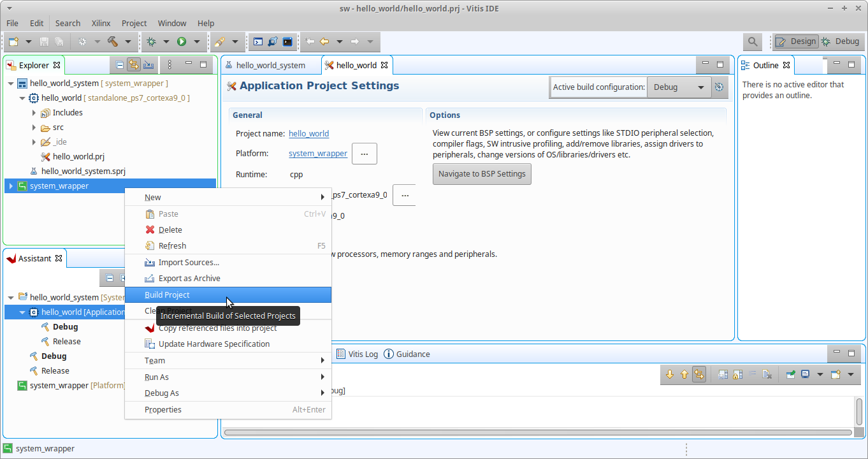Click the Clear Console icon
Image resolution: width=868 pixels, height=459 pixels.
(767, 375)
